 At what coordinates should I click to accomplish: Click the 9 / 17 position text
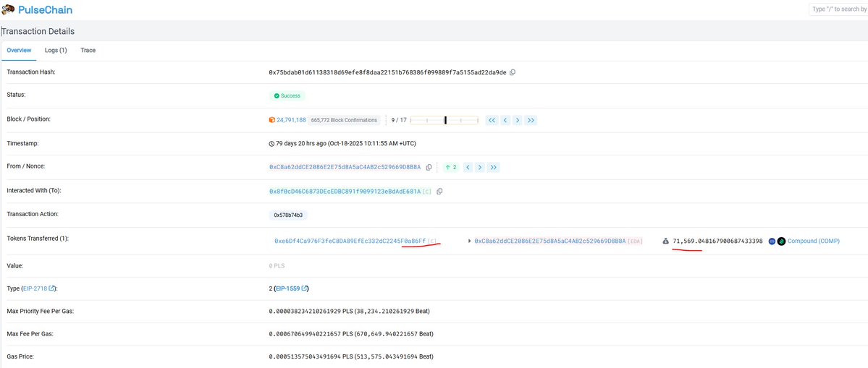tap(399, 120)
